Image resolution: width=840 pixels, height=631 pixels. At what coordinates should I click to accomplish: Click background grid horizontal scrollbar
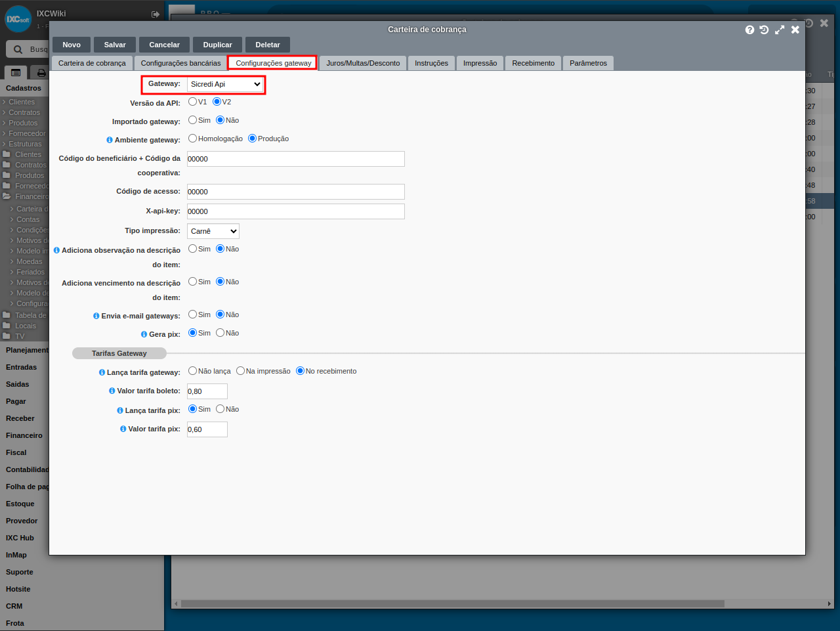[x=453, y=603]
